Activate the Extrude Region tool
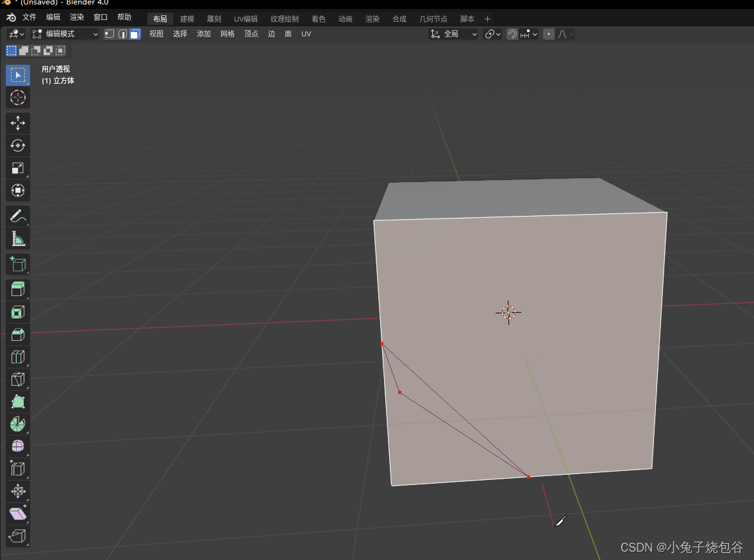 18,290
